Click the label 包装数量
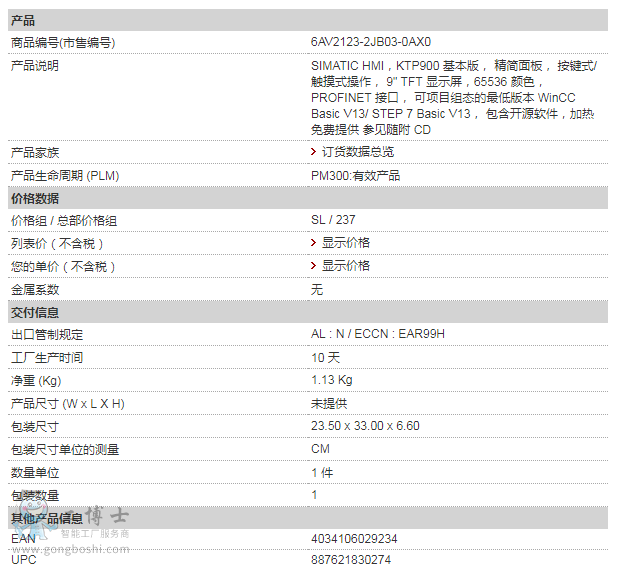 [x=35, y=495]
